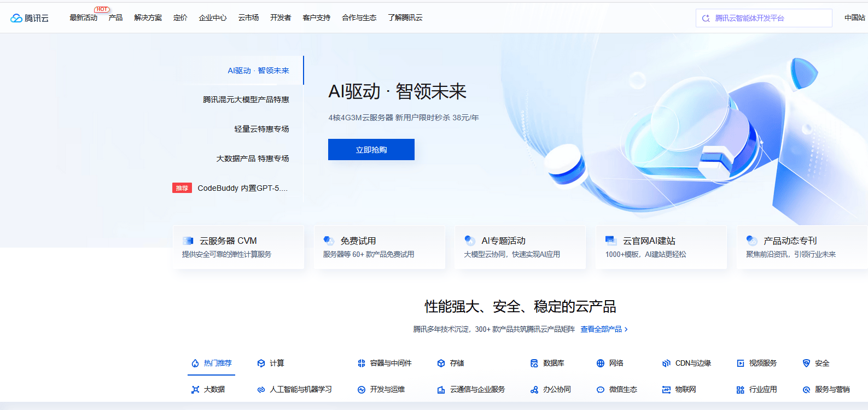Open the 合作与生态 navigation menu
Image resolution: width=868 pixels, height=410 pixels.
pos(359,17)
